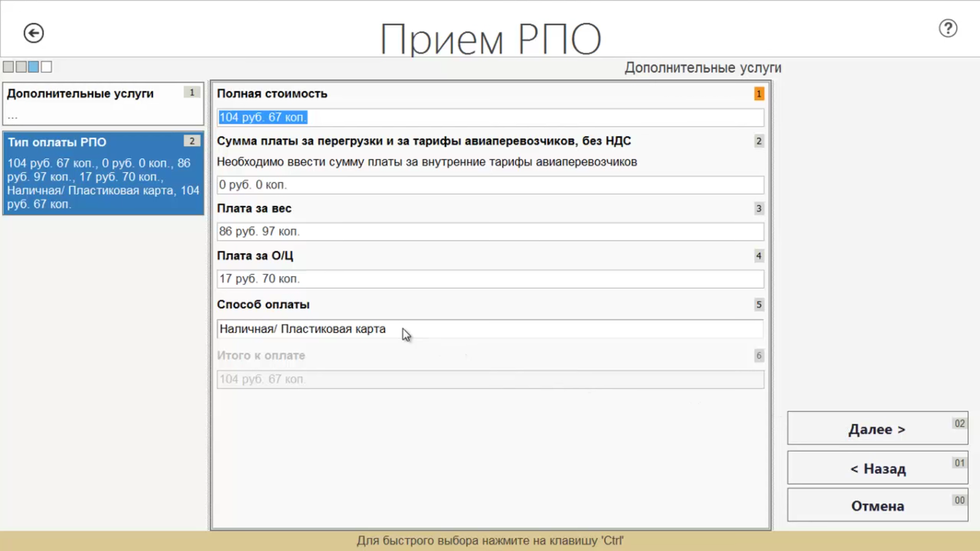Screen dimensions: 980x551
Task: Click the blue current step indicator square
Action: coord(34,67)
